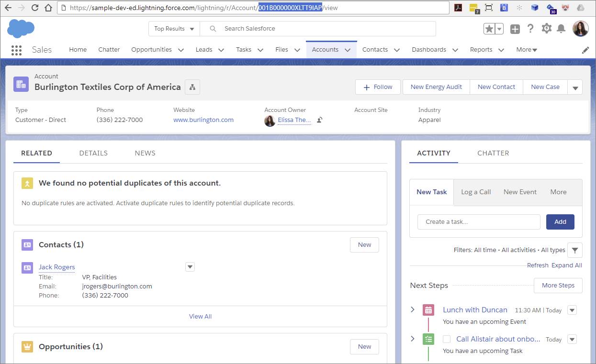This screenshot has width=596, height=364.
Task: Click the change owner icon next to Elissa
Action: click(319, 121)
